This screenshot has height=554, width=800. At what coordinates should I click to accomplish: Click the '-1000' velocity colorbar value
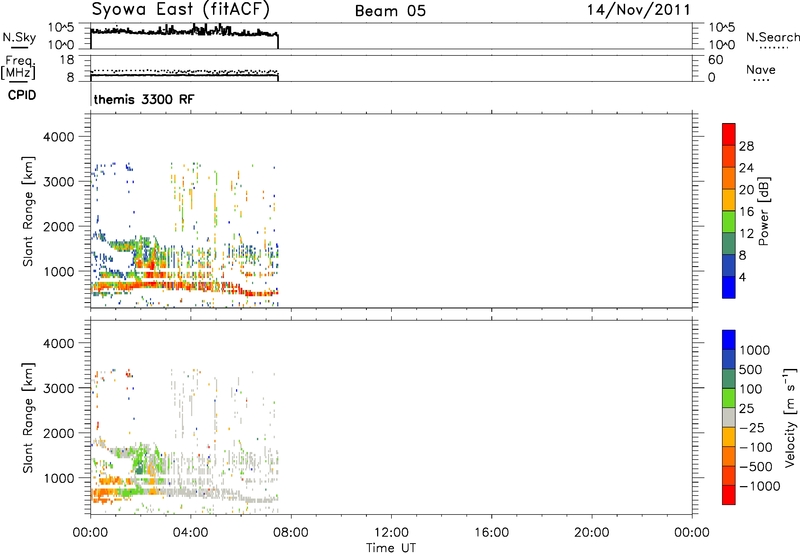coord(760,486)
